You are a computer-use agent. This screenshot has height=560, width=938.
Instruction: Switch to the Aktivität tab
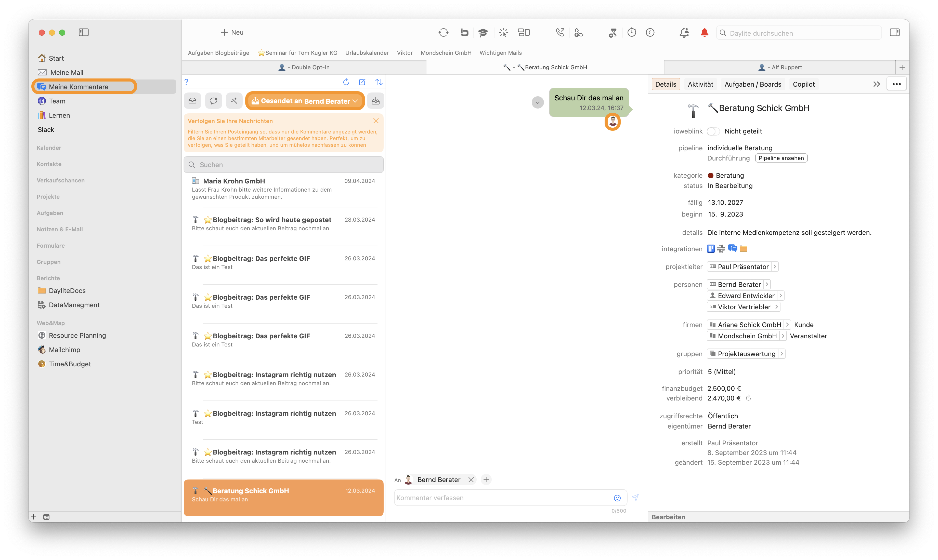[x=700, y=84]
